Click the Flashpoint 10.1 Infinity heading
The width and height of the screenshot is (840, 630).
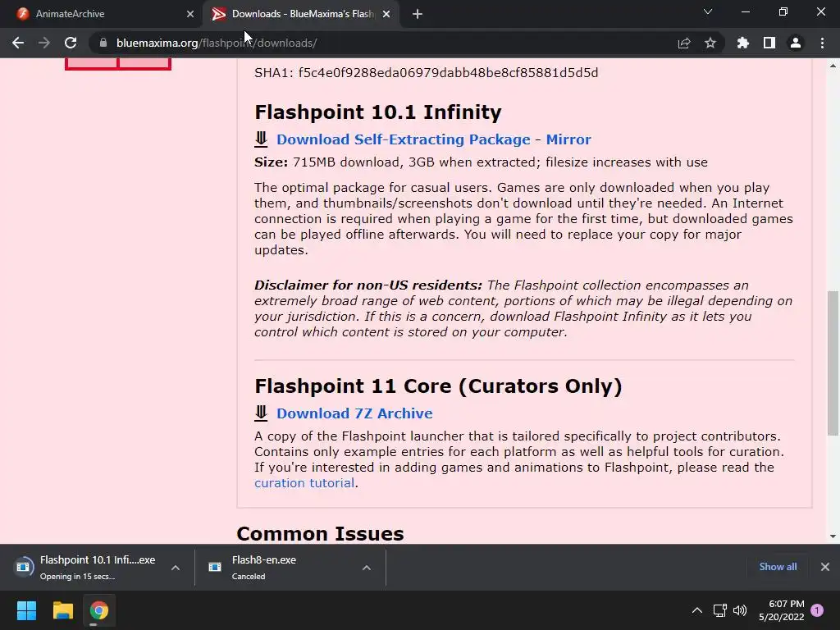click(377, 112)
